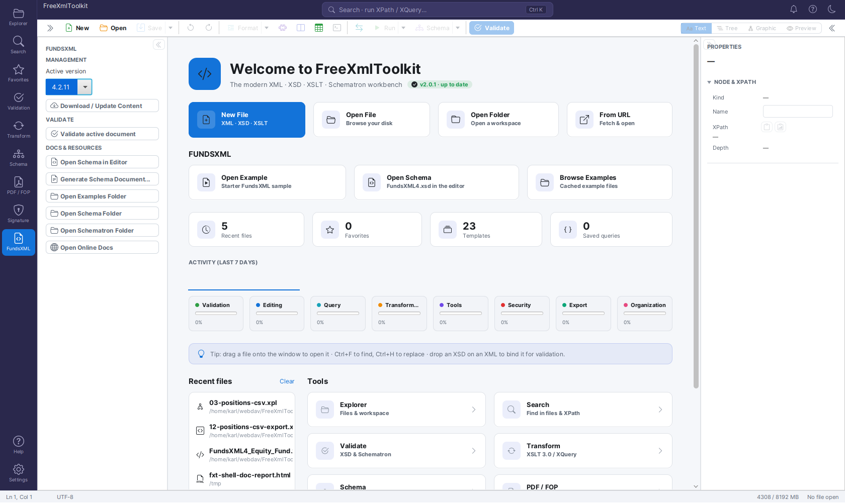Switch to Text view tab
Image resolution: width=845 pixels, height=504 pixels.
pos(696,28)
